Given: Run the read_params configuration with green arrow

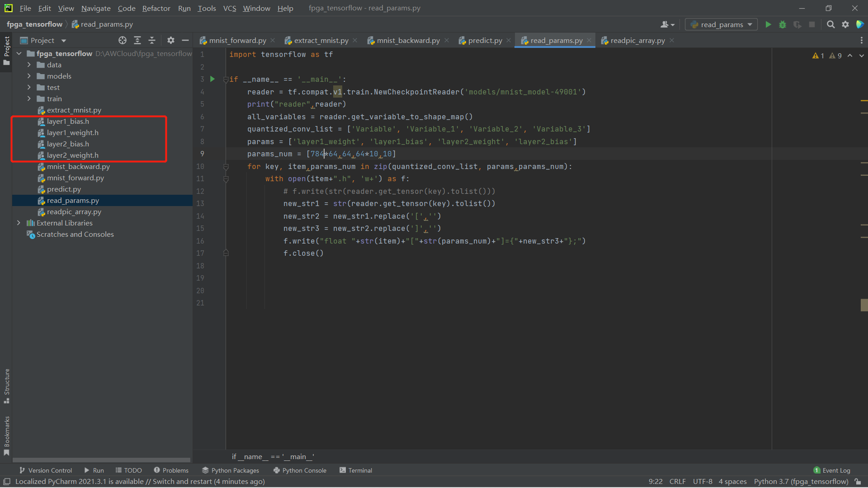Looking at the screenshot, I should 768,24.
